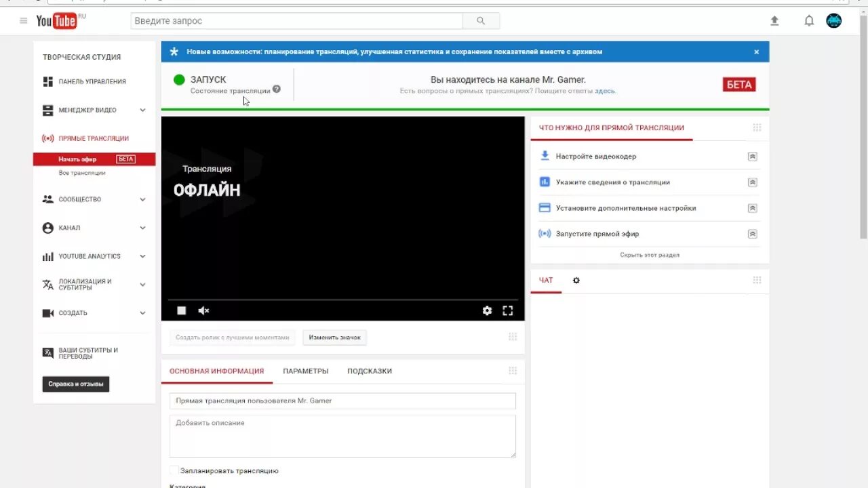This screenshot has height=488, width=868.
Task: Click the stream status help question mark
Action: pos(277,89)
